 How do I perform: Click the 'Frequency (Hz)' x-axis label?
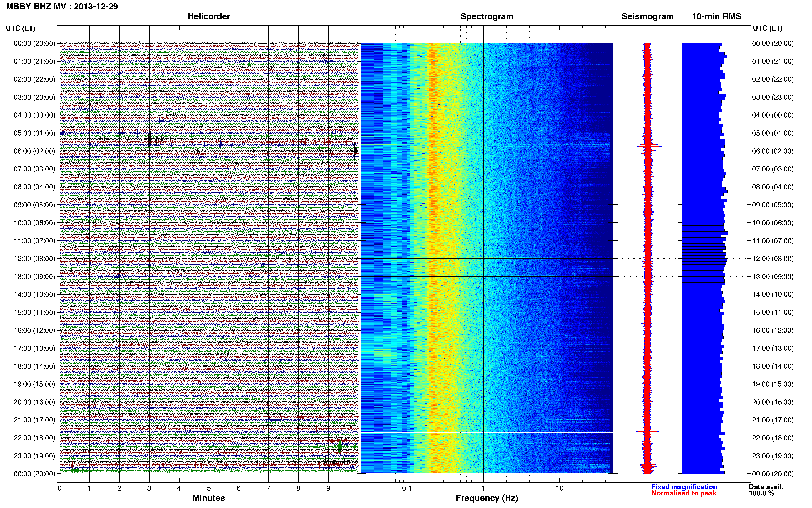click(487, 498)
